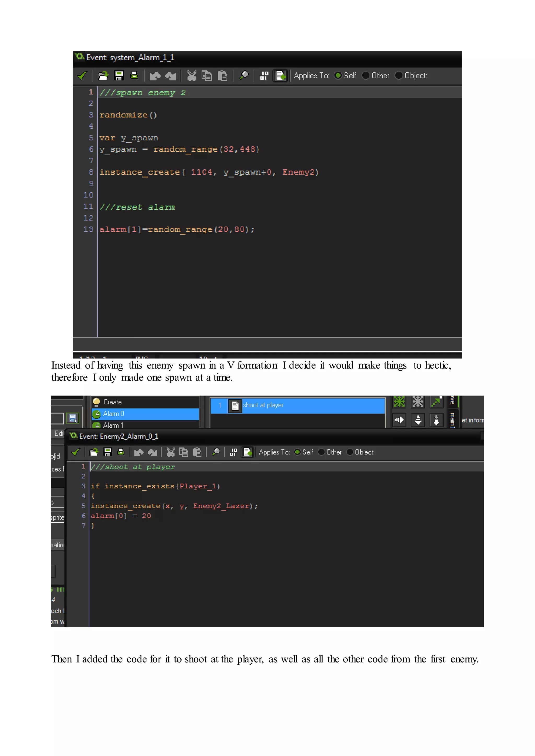
Task: Select Object radio in system_Alarm_1_1 editor
Action: 399,75
